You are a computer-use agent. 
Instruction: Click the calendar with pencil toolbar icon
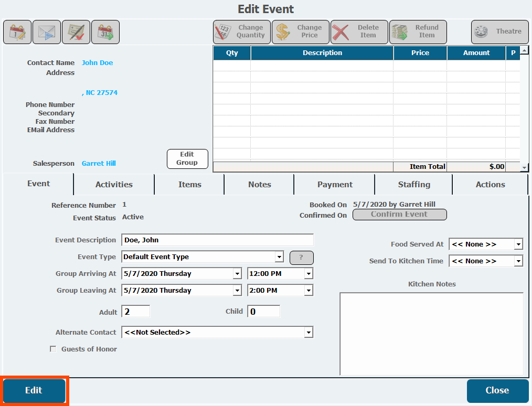coord(17,32)
